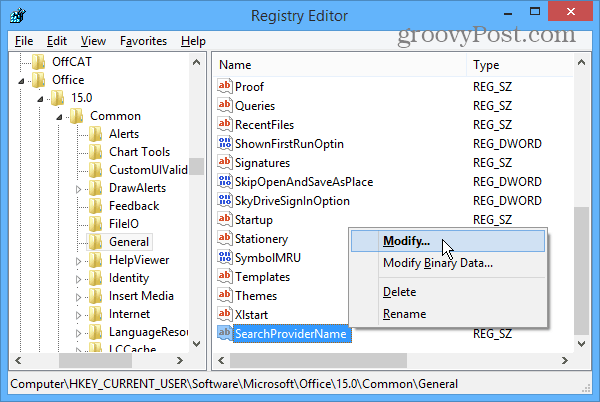This screenshot has width=600, height=402.
Task: Click tree pane scroll-up arrow
Action: pos(197,62)
